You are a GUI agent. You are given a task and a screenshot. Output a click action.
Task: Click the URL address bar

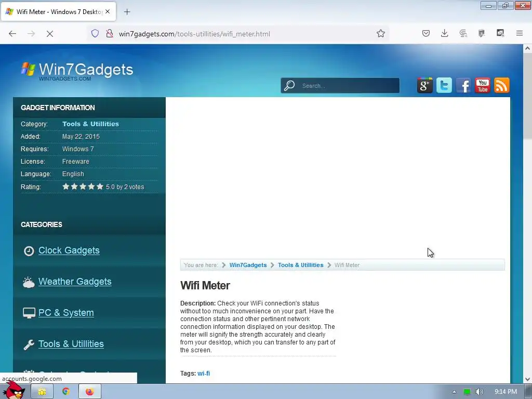point(237,34)
